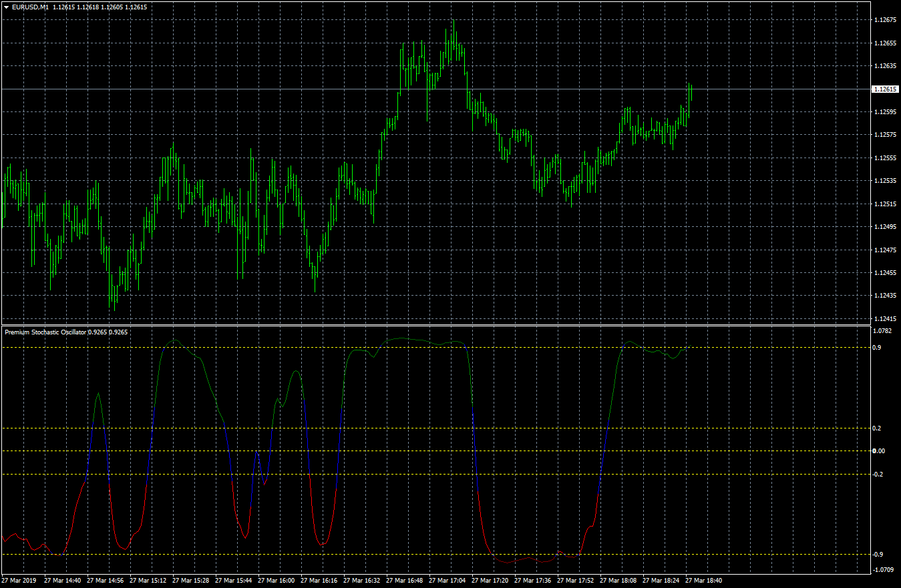Click the small triangle icon beside EURUSD,M1
Viewport: 901px width, 588px height.
pyautogui.click(x=6, y=7)
